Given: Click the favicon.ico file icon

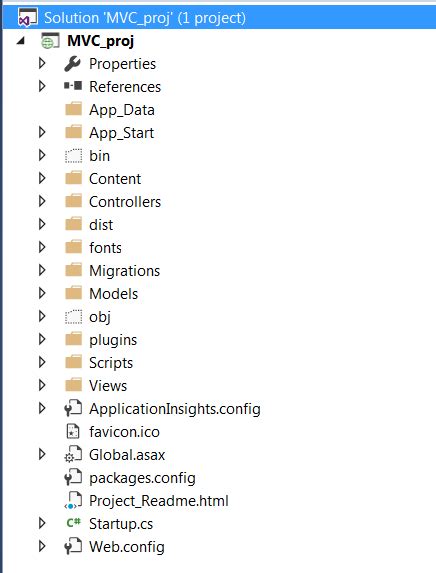Looking at the screenshot, I should tap(73, 432).
